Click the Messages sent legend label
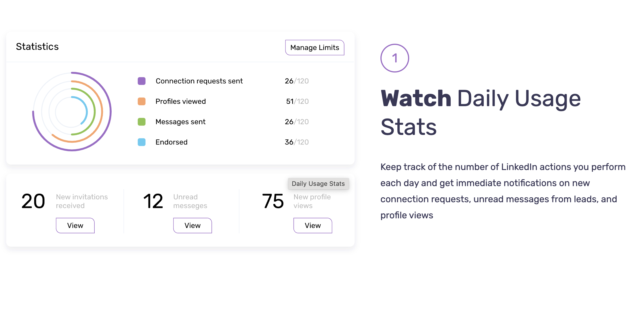 180,122
